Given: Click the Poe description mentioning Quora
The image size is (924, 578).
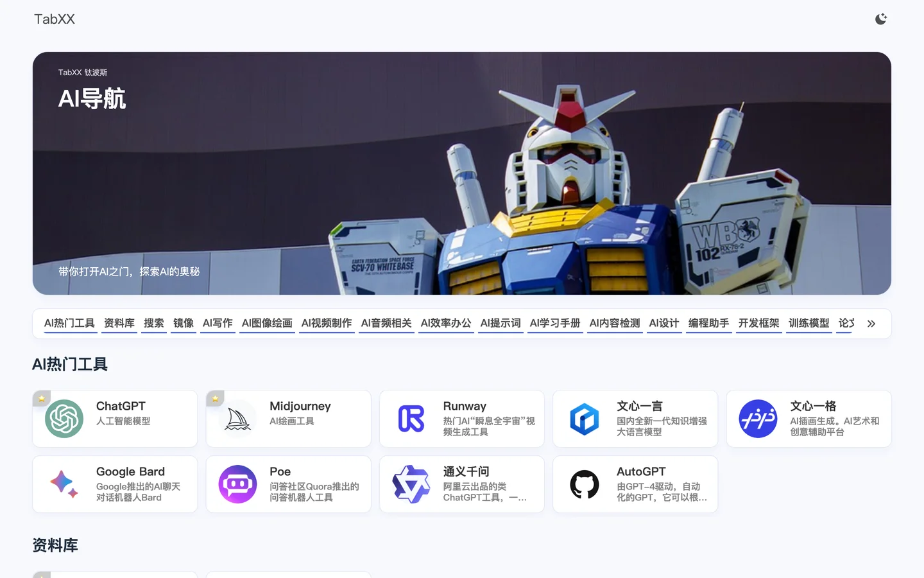Looking at the screenshot, I should 314,492.
